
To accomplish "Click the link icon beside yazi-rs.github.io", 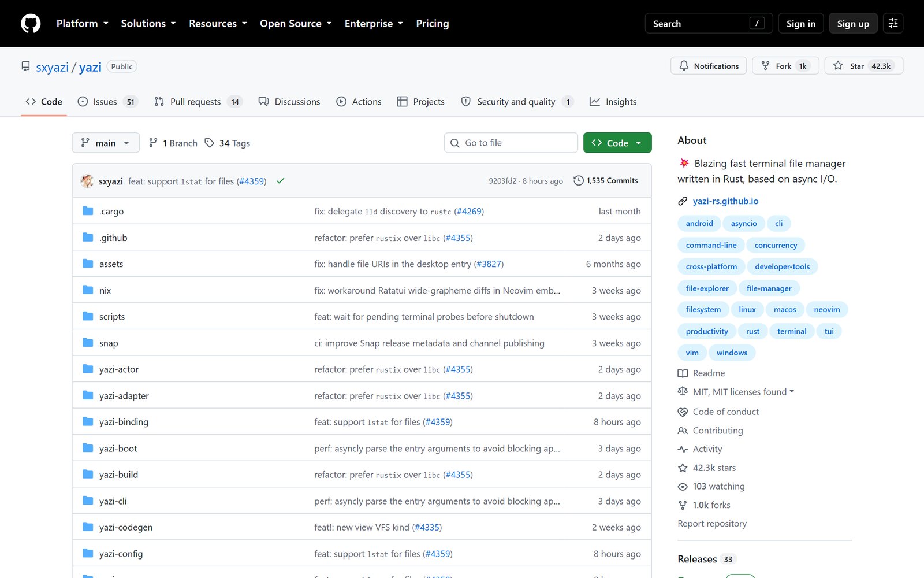I will pos(683,201).
